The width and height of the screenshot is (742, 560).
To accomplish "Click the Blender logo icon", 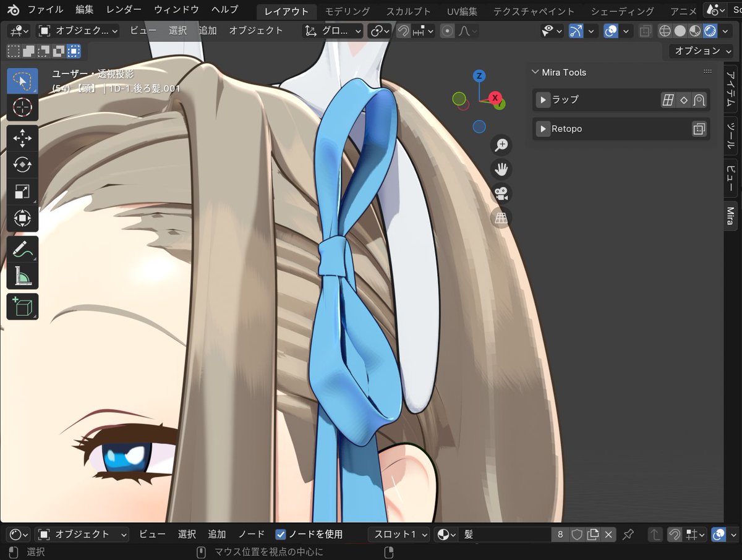I will [x=14, y=9].
